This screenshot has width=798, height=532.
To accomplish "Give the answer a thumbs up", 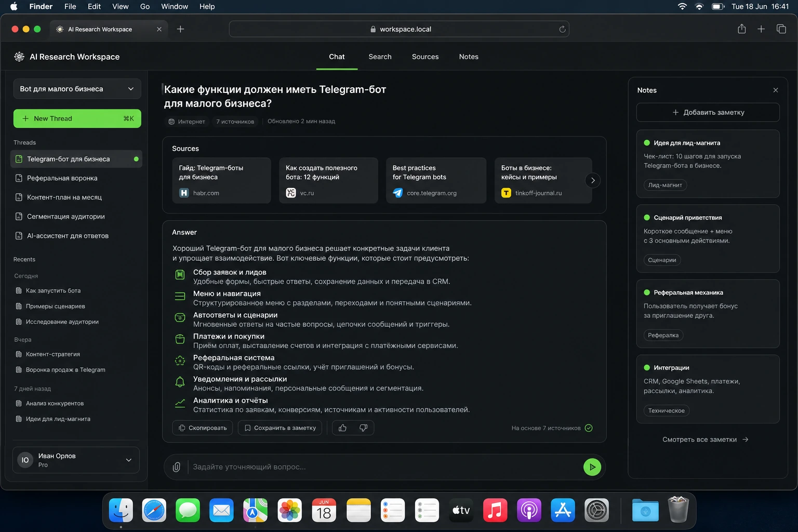I will [342, 428].
